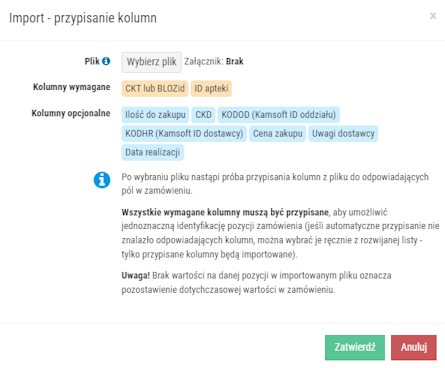The image size is (445, 368).
Task: Select the Data realizacji tag
Action: pyautogui.click(x=153, y=152)
